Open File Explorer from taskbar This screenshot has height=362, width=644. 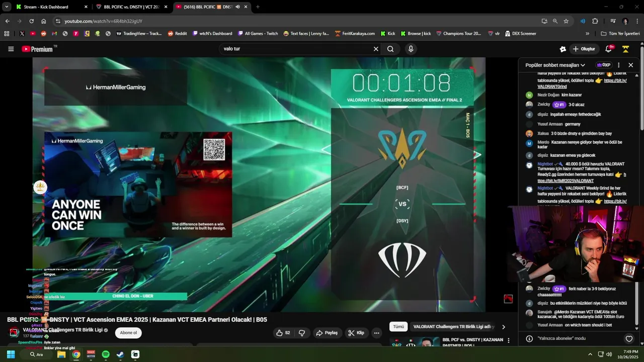(61, 354)
